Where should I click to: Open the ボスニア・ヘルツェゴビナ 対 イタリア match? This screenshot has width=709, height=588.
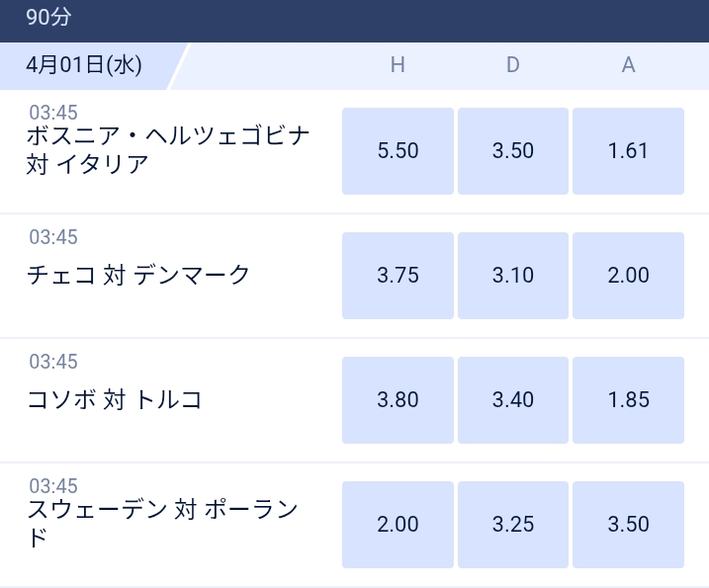click(168, 149)
